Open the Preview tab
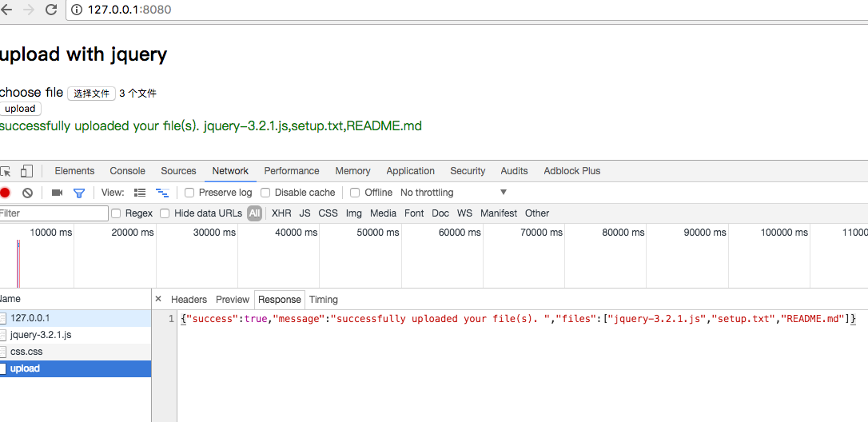The height and width of the screenshot is (422, 868). point(233,300)
